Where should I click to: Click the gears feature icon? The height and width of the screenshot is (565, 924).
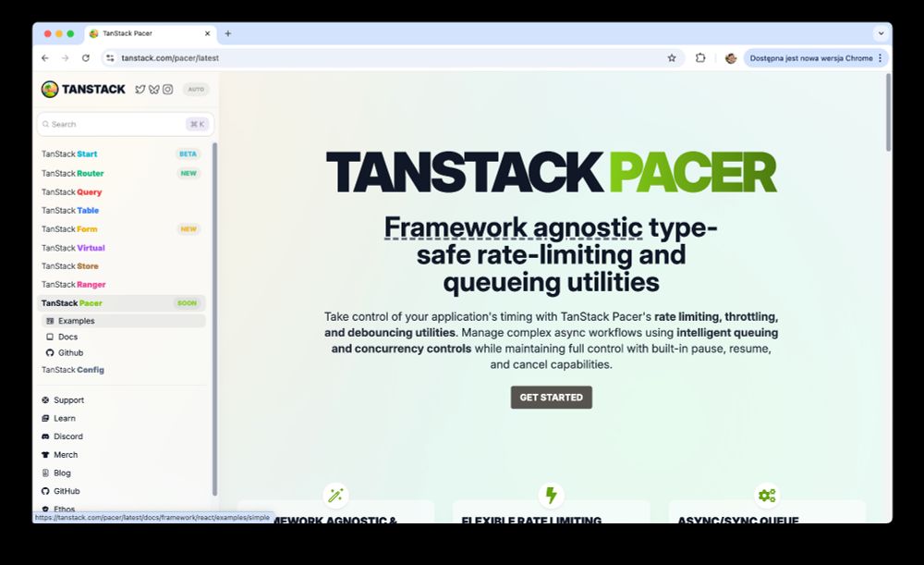767,495
